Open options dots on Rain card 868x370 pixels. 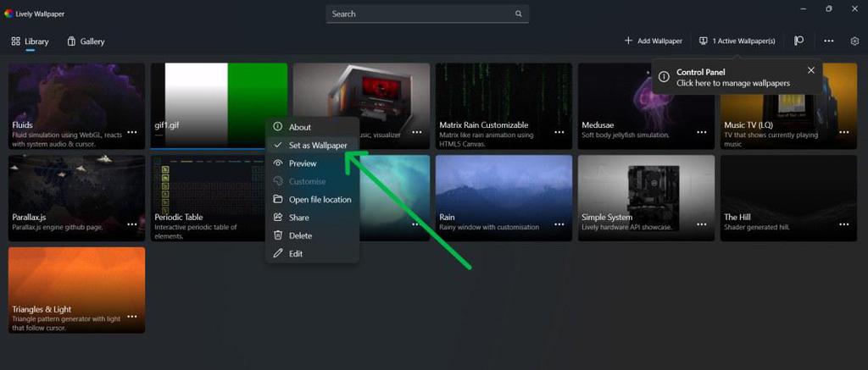coord(559,224)
